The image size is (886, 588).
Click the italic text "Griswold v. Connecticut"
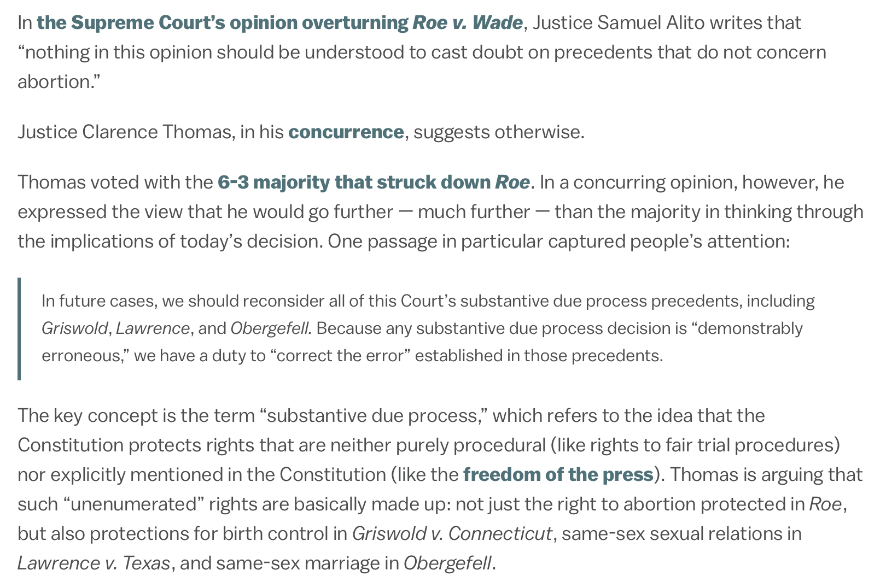pos(452,533)
